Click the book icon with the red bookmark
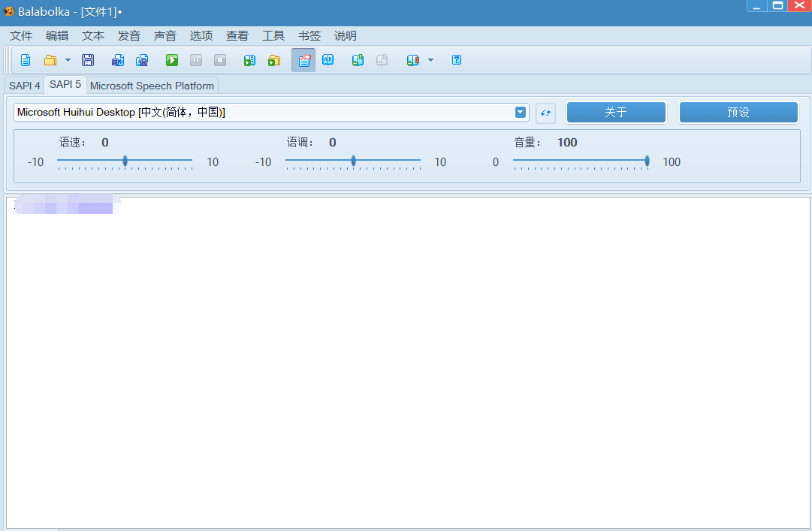 coord(412,60)
